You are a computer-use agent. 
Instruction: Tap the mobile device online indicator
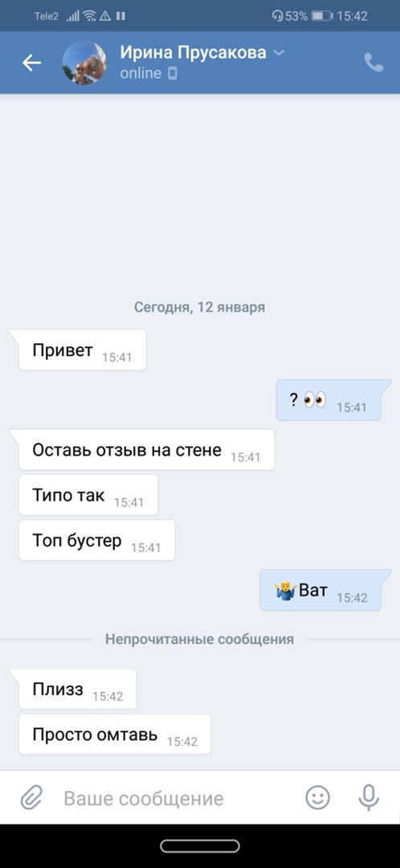[x=173, y=73]
